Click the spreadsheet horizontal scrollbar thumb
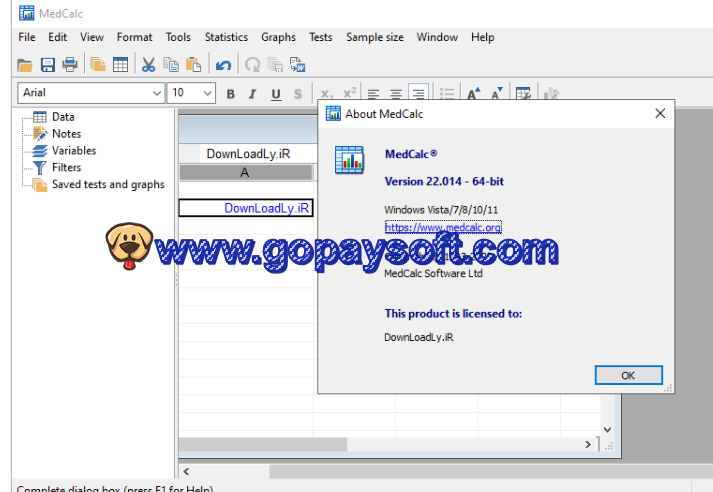 [x=263, y=444]
